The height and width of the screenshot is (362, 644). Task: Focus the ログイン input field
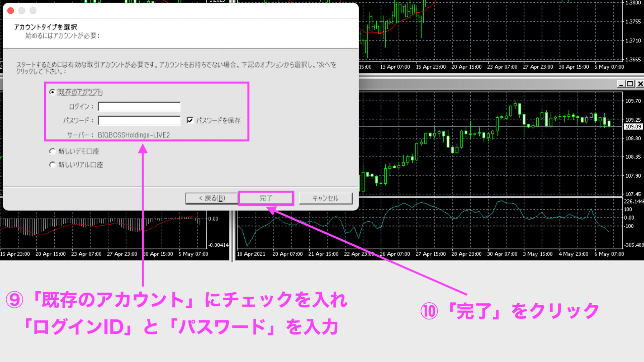[139, 107]
